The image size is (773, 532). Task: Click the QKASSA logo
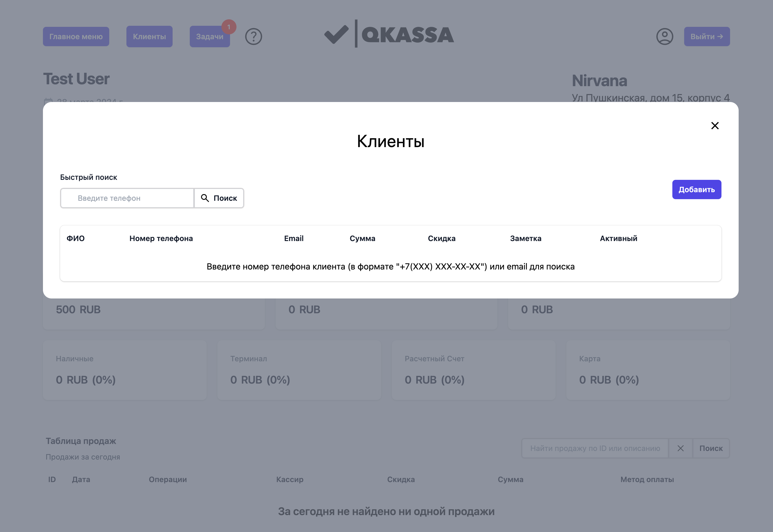click(x=389, y=35)
